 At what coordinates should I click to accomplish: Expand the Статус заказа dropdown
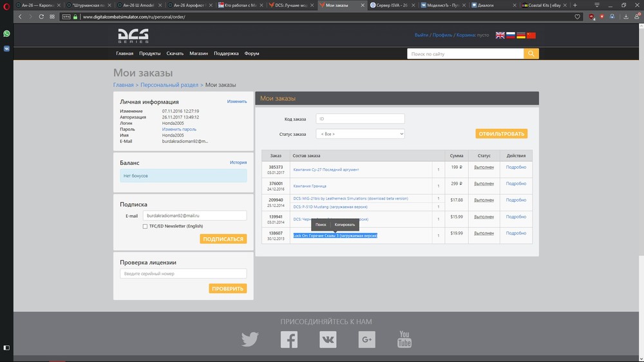(x=360, y=134)
